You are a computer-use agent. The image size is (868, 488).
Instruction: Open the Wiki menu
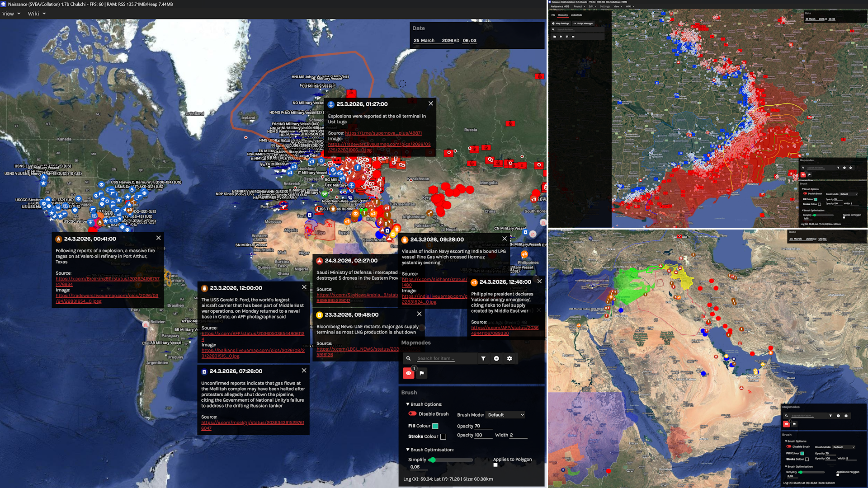(37, 14)
